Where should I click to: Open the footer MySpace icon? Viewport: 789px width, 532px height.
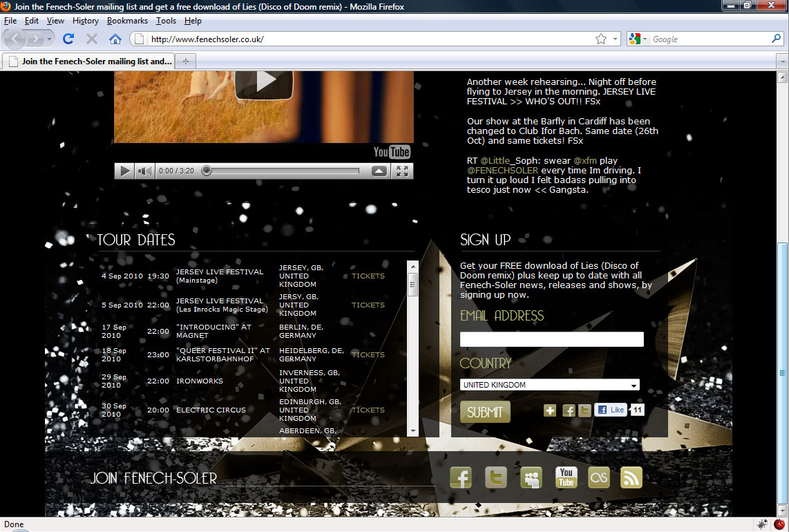(531, 477)
